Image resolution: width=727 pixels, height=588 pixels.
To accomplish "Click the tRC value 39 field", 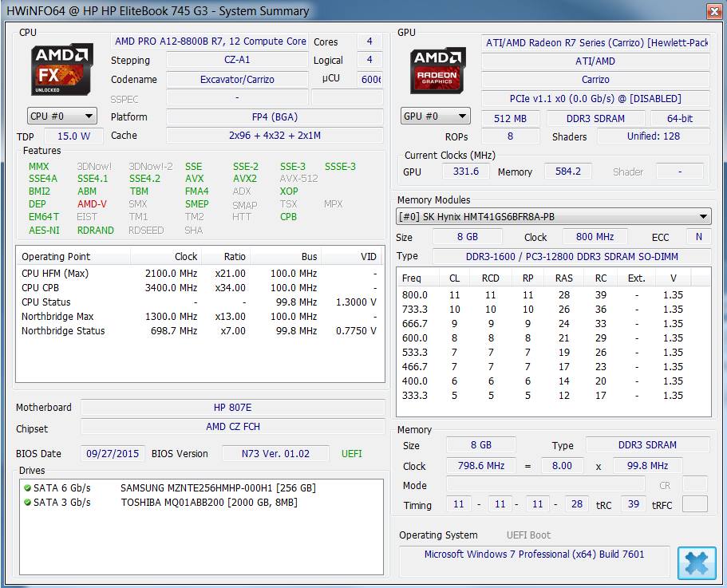I will click(634, 504).
